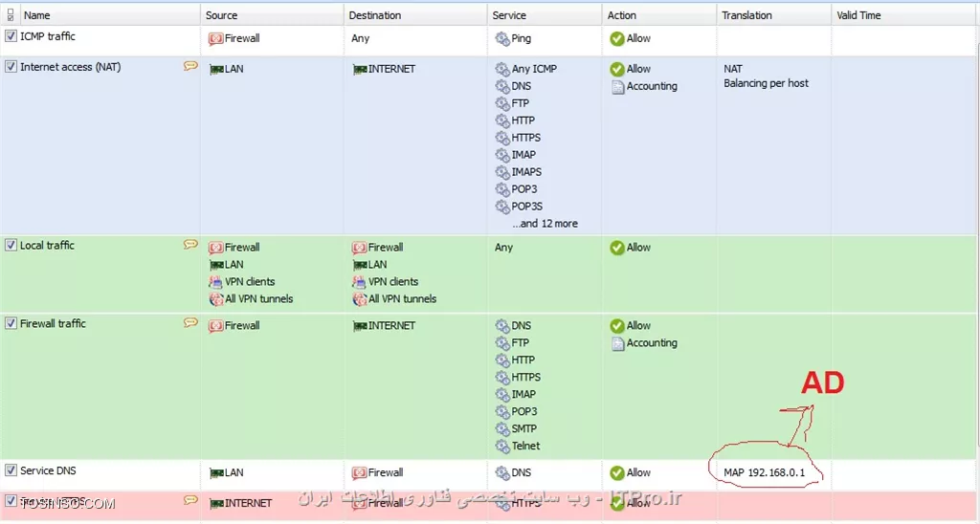Click the comment bubble icon on Firewall traffic
Image resolution: width=980 pixels, height=524 pixels.
tap(190, 323)
